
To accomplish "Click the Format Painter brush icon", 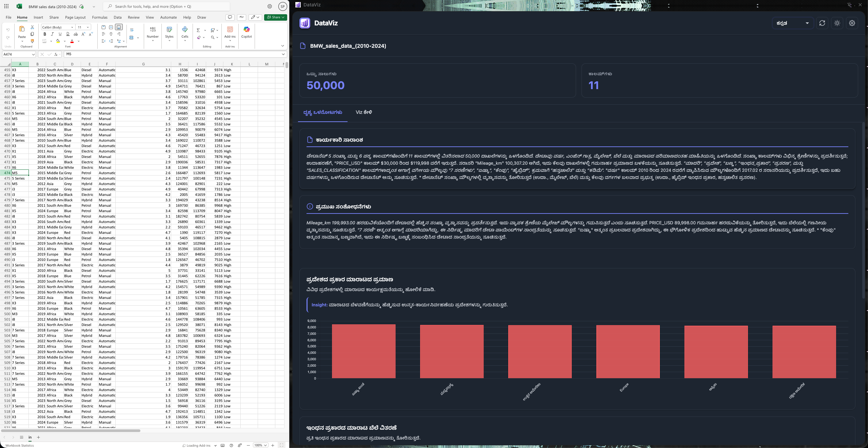I will click(x=32, y=41).
